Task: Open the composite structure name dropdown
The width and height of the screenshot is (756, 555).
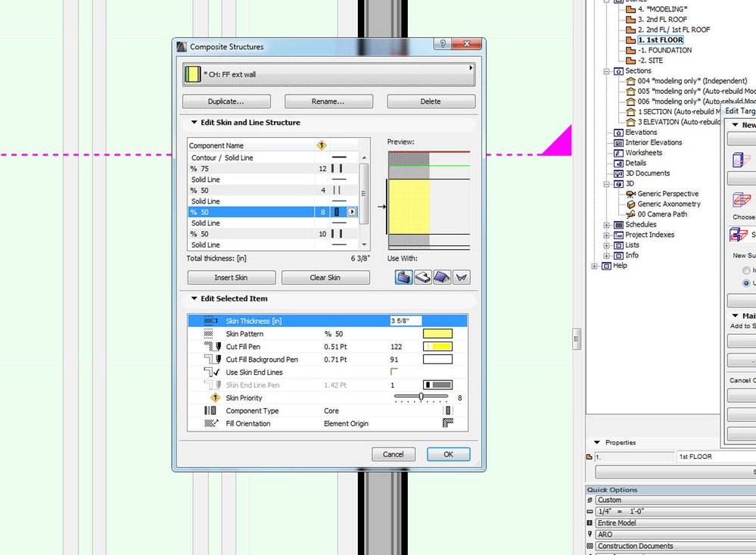Action: tap(329, 74)
